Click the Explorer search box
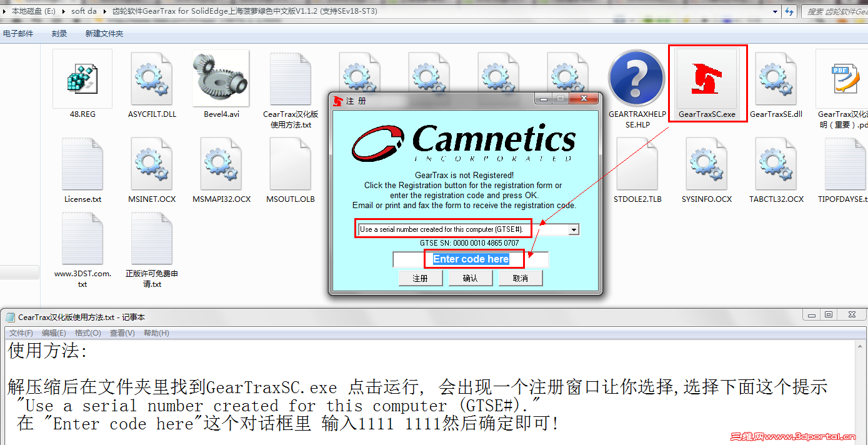This screenshot has height=445, width=868. tap(834, 11)
